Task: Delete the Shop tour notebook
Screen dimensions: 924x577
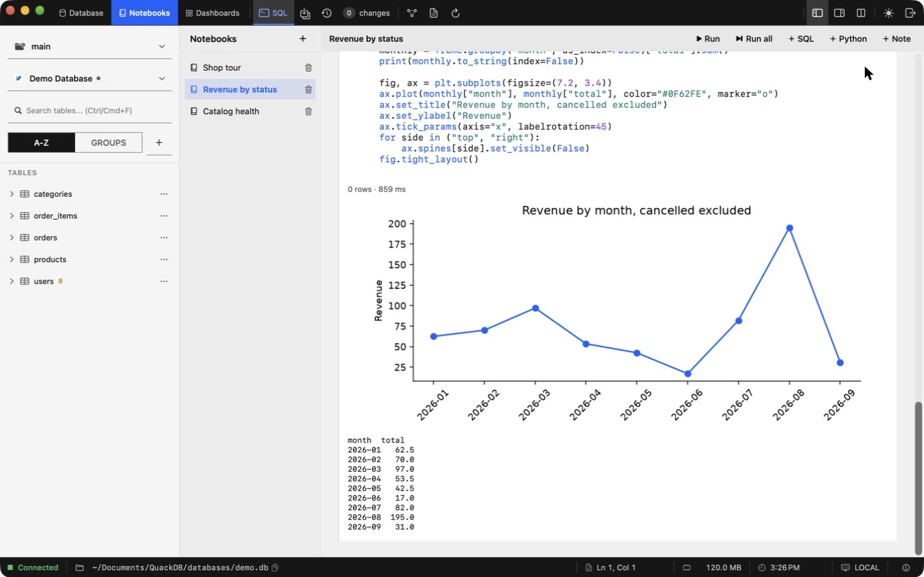Action: [x=308, y=68]
